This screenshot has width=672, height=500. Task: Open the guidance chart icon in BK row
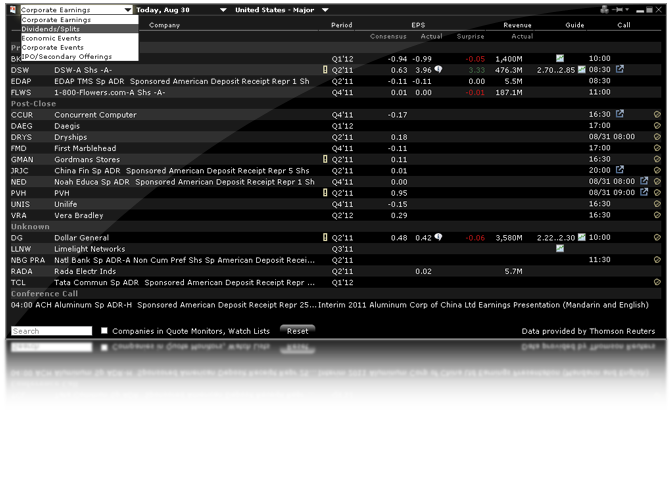pos(560,58)
